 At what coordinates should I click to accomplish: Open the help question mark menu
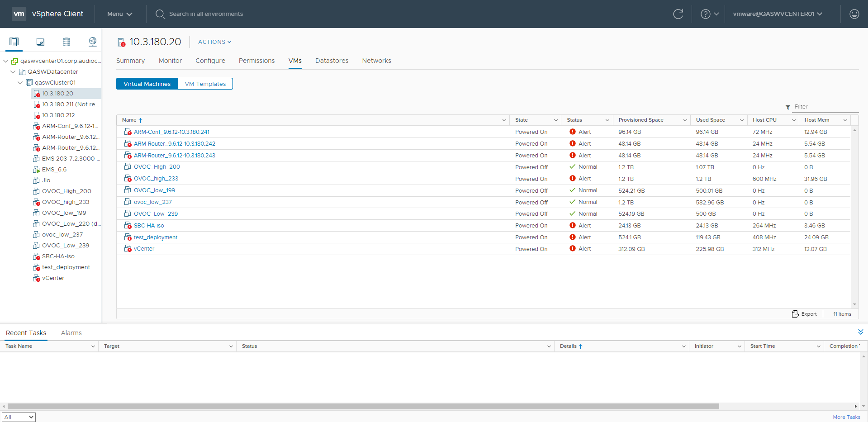[x=709, y=14]
